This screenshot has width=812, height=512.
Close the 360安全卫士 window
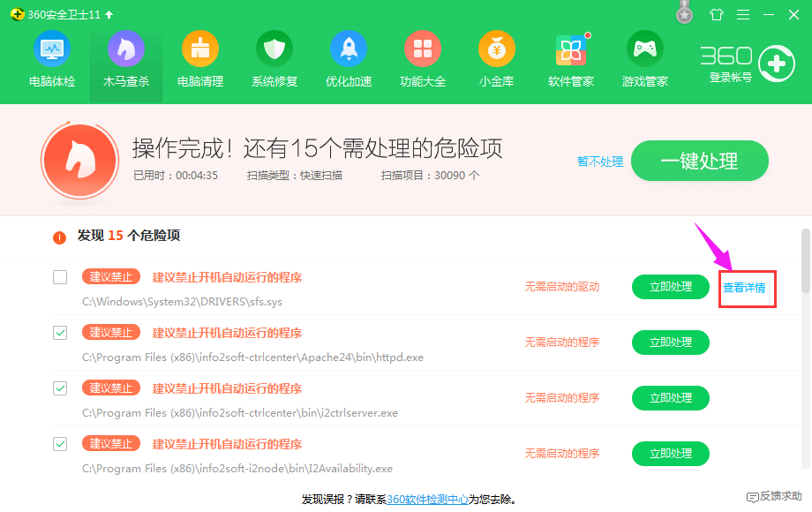coord(793,14)
